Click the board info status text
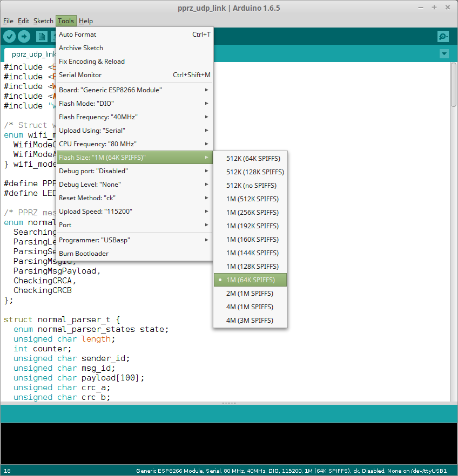Image resolution: width=458 pixels, height=476 pixels. (x=291, y=471)
